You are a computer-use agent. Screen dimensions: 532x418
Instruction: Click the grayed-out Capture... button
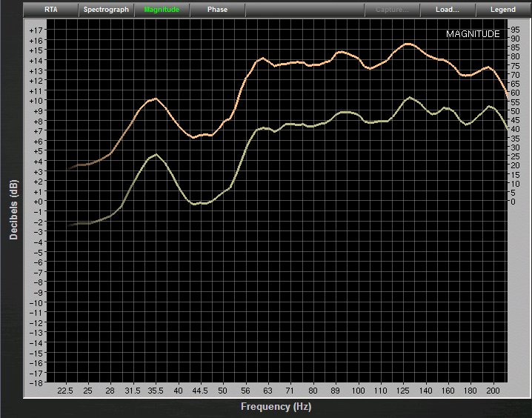click(x=392, y=10)
